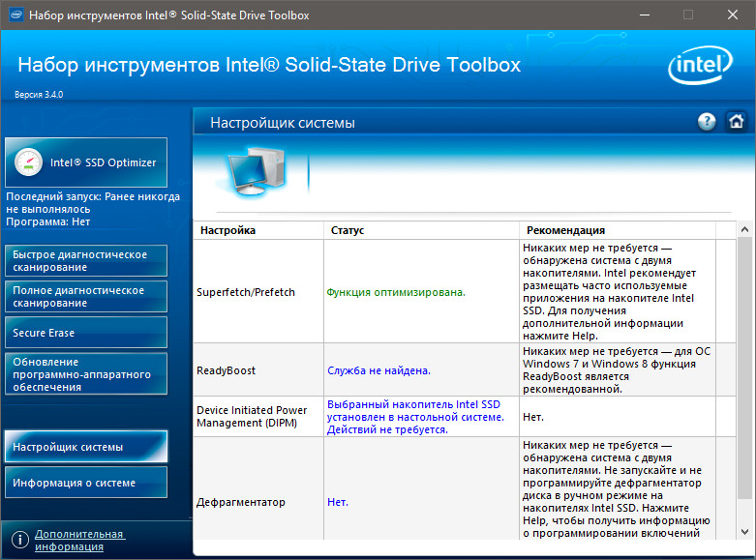Open Secure Erase
The image size is (756, 560).
[86, 333]
